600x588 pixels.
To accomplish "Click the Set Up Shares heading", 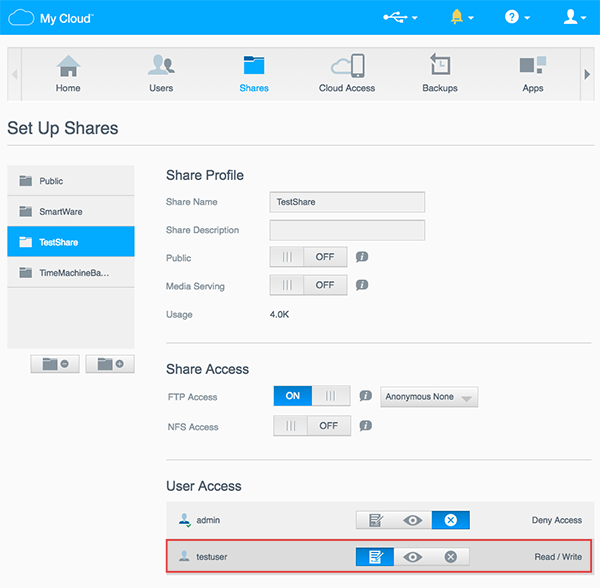I will click(63, 128).
